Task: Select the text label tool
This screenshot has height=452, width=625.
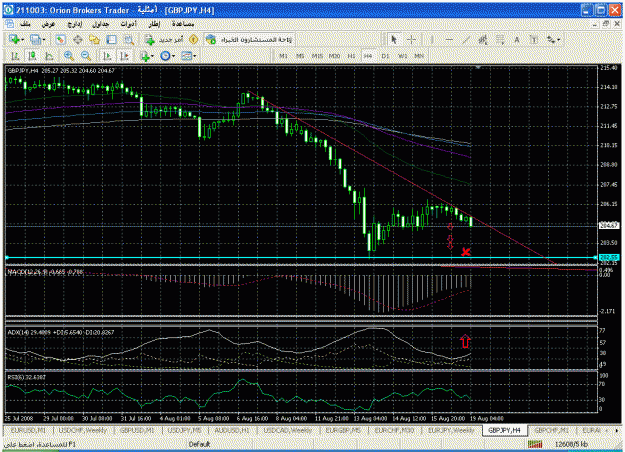Action: (534, 39)
